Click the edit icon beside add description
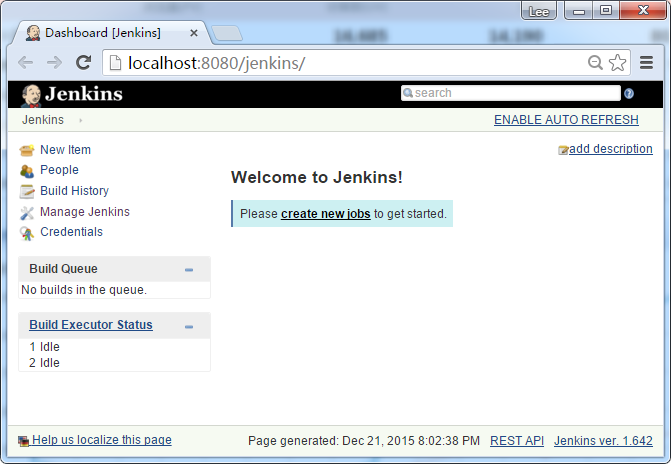 pyautogui.click(x=563, y=150)
